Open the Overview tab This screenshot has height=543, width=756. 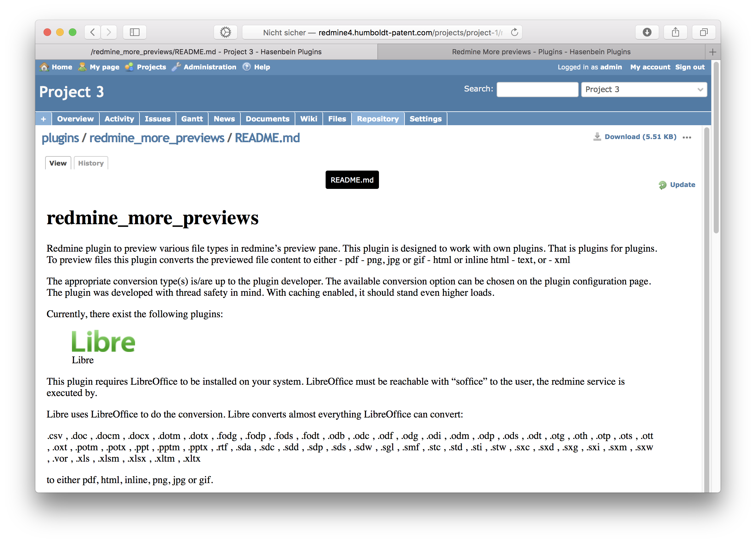tap(75, 119)
